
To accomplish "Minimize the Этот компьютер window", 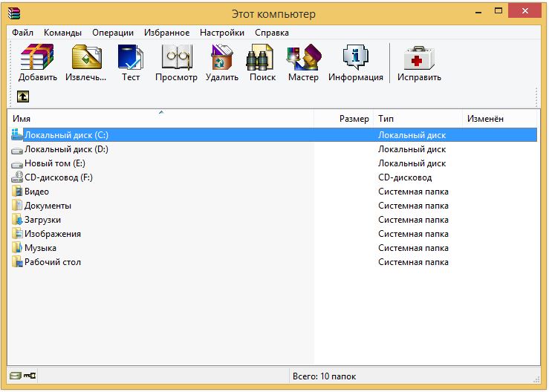I will click(478, 12).
